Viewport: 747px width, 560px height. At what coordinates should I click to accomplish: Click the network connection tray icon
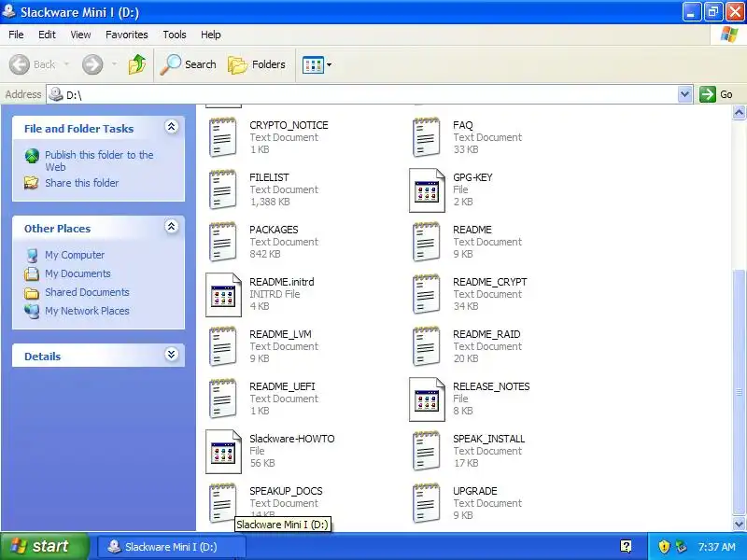tap(682, 547)
